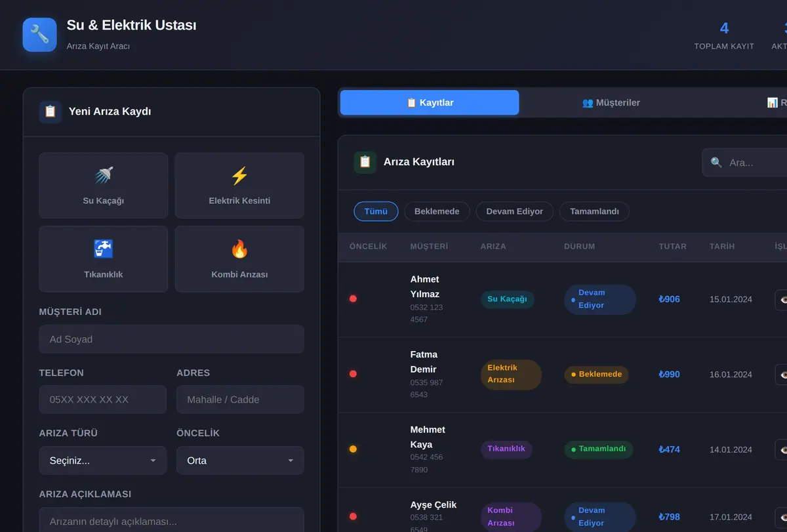Click the ₺906 amount
Viewport: 787px width, 532px height.
(x=670, y=299)
